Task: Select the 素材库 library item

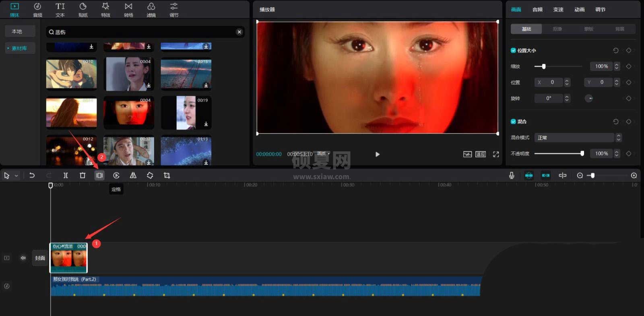Action: coord(20,48)
